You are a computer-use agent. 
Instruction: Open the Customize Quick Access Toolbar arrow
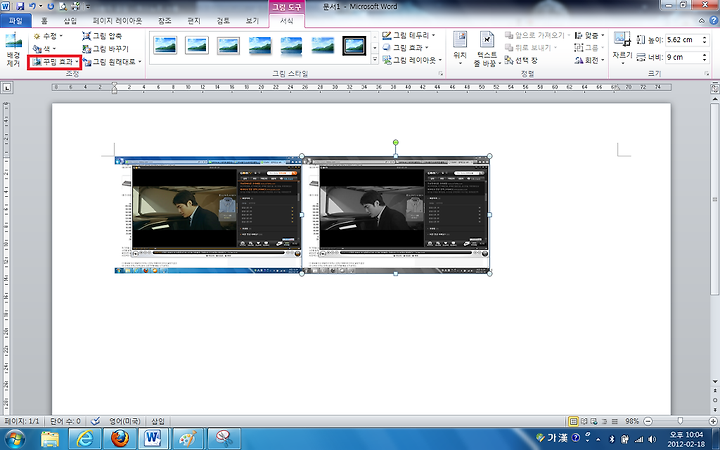click(x=88, y=7)
